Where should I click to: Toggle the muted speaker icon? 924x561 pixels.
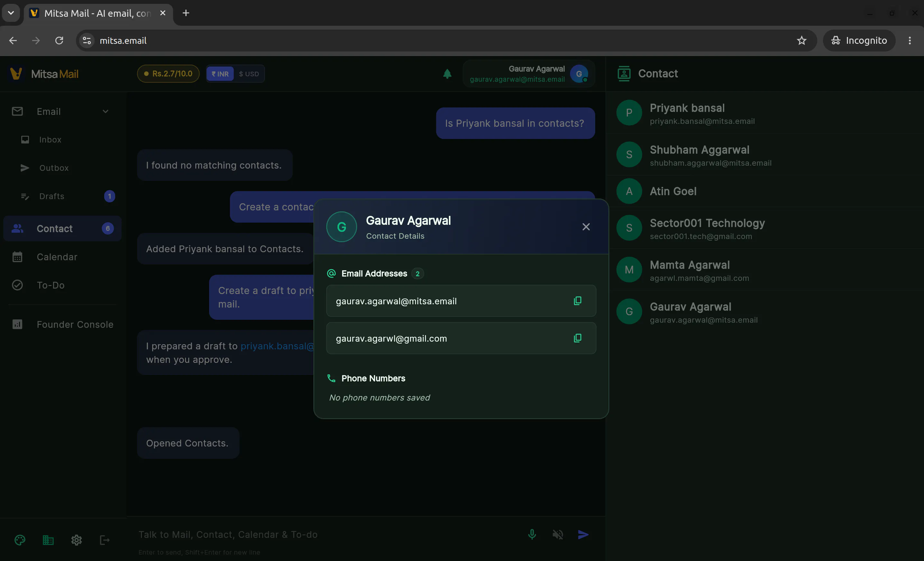pyautogui.click(x=558, y=534)
